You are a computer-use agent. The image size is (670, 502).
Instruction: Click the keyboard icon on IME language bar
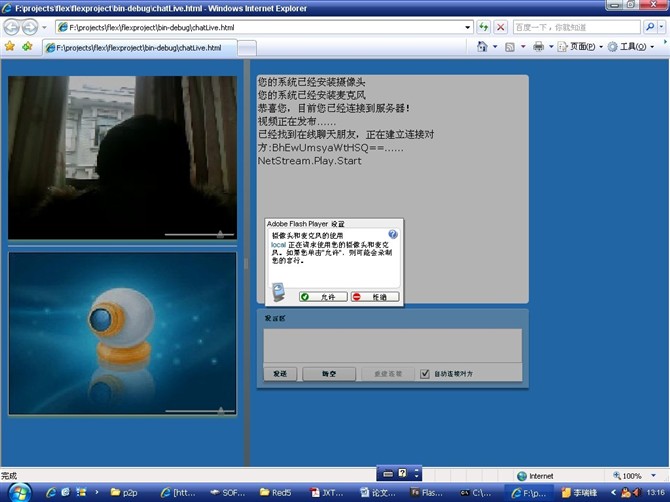pos(388,473)
